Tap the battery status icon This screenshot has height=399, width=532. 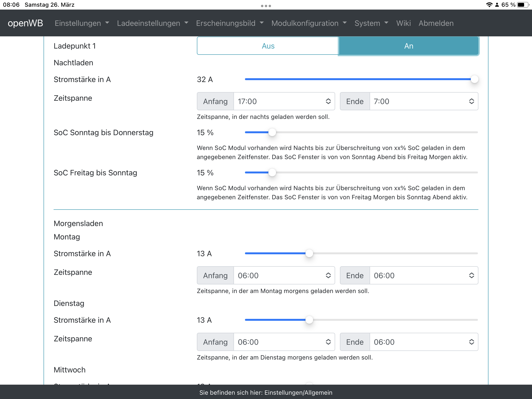[523, 5]
